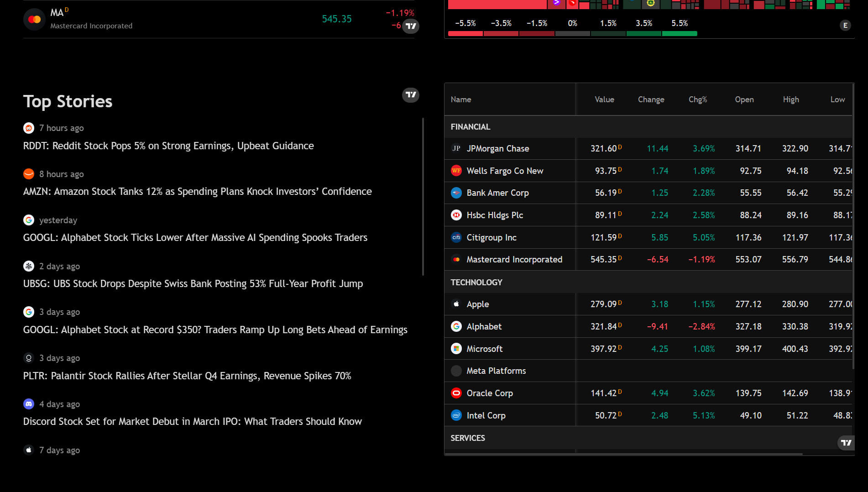
Task: Click the Reddit icon on the RDDT story
Action: (29, 128)
